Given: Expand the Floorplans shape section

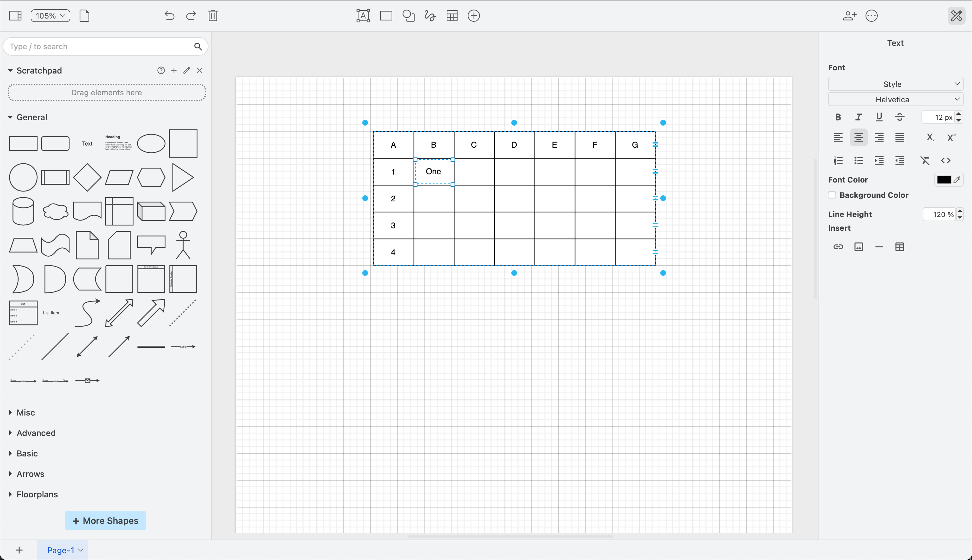Looking at the screenshot, I should pos(37,494).
